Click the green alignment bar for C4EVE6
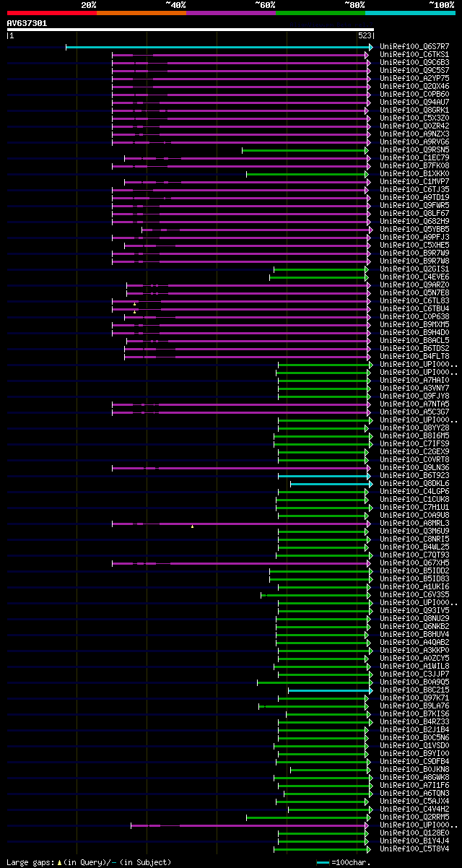The width and height of the screenshot is (462, 868). [x=319, y=277]
